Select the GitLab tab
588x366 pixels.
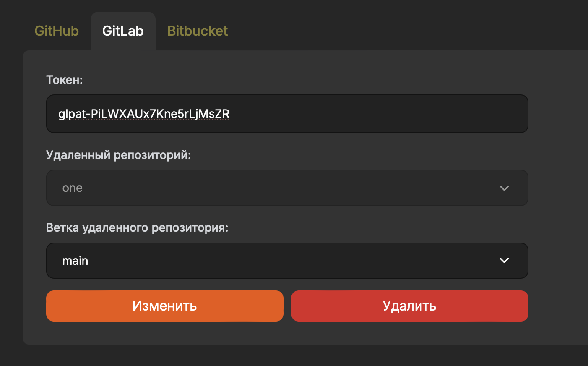pos(123,31)
